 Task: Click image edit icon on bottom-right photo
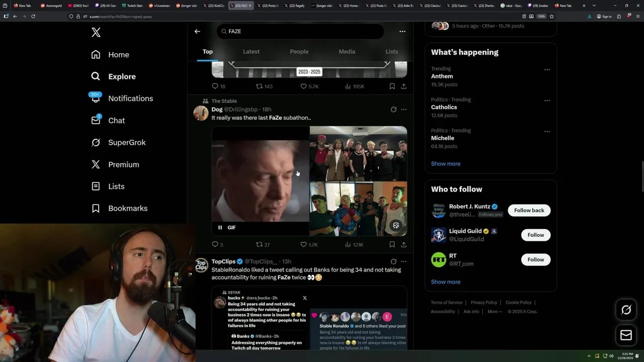click(x=396, y=226)
